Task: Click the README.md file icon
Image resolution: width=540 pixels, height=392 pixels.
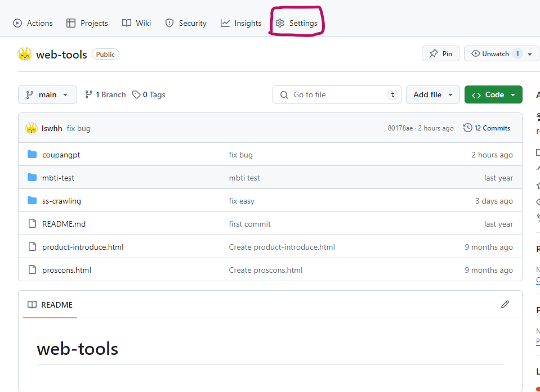Action: pyautogui.click(x=32, y=223)
